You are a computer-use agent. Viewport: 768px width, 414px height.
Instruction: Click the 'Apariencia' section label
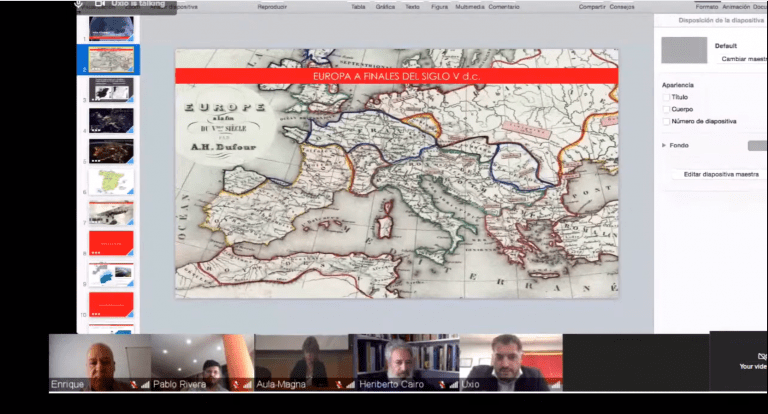pyautogui.click(x=677, y=85)
